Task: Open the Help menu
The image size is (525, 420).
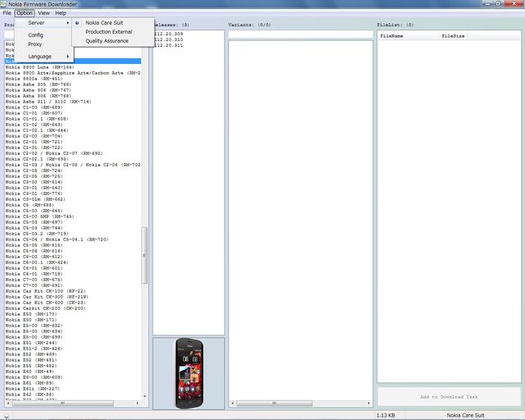Action: [x=61, y=13]
